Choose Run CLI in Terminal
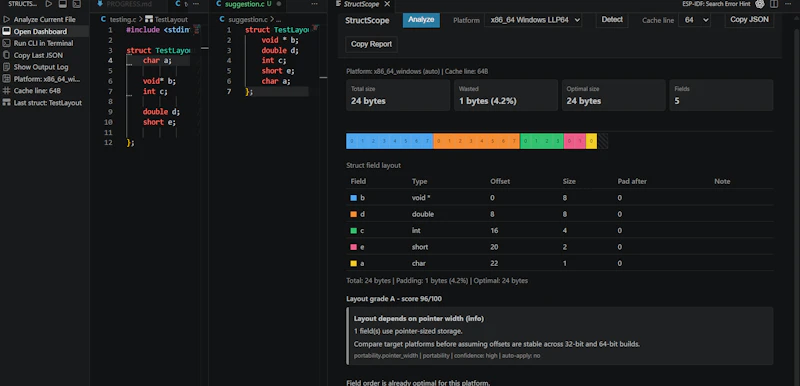Screen dimensions: 800x386 (x=44, y=43)
